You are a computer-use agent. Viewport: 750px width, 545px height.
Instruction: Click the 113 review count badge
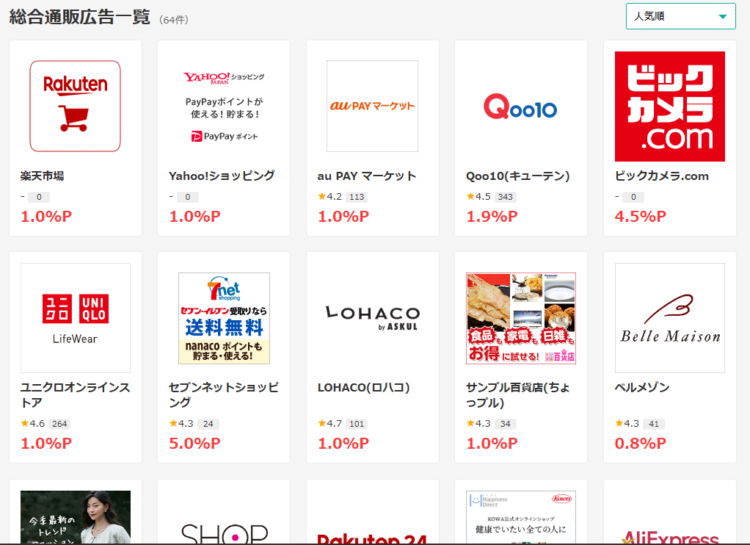click(x=356, y=197)
